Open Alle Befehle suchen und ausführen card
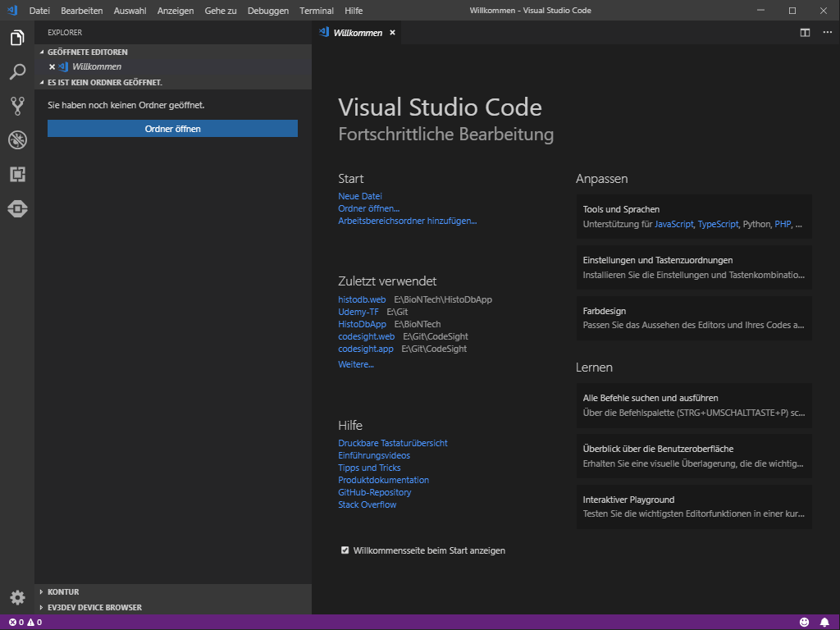The width and height of the screenshot is (840, 630). click(x=694, y=405)
